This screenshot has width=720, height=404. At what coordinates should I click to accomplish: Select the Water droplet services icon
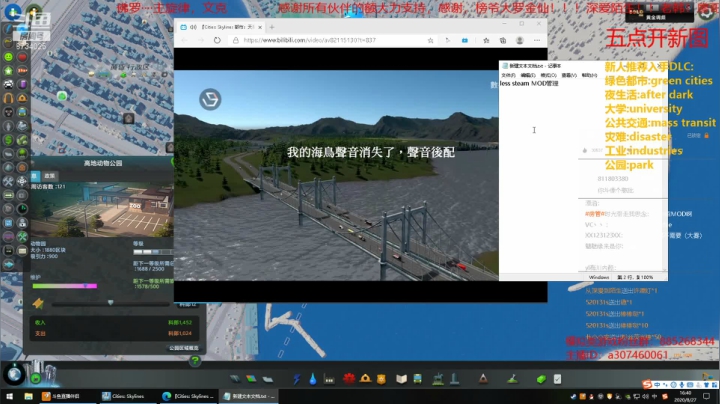click(313, 379)
